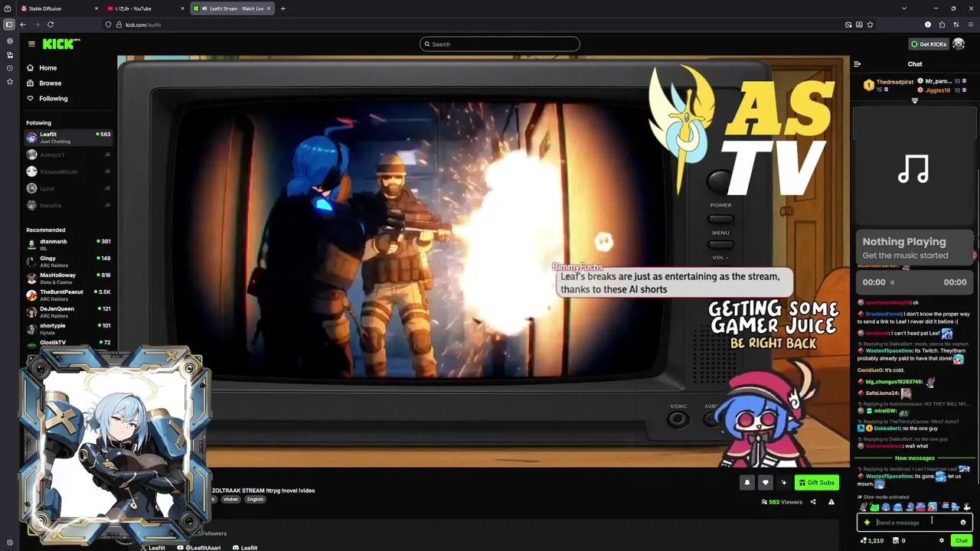
Task: Open recommended channel Gingy
Action: pos(68,262)
